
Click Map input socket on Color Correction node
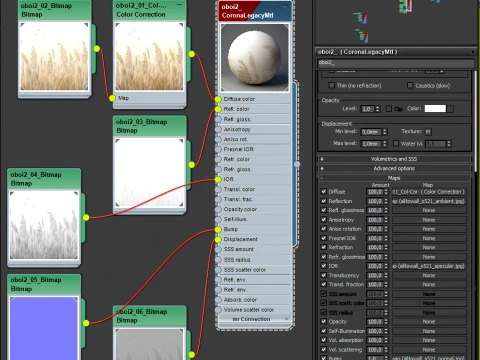[x=112, y=98]
